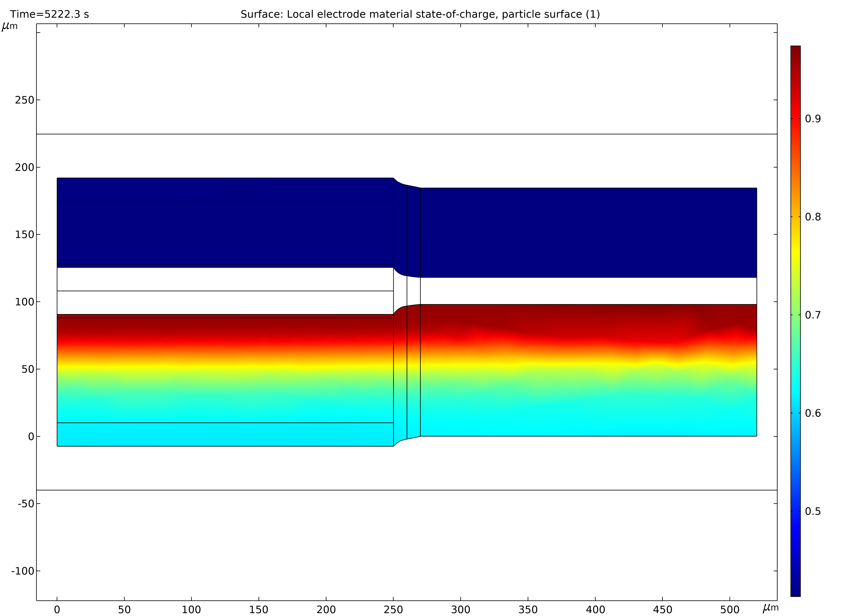Click the y-axis tick label -100
The image size is (841, 616).
point(22,571)
